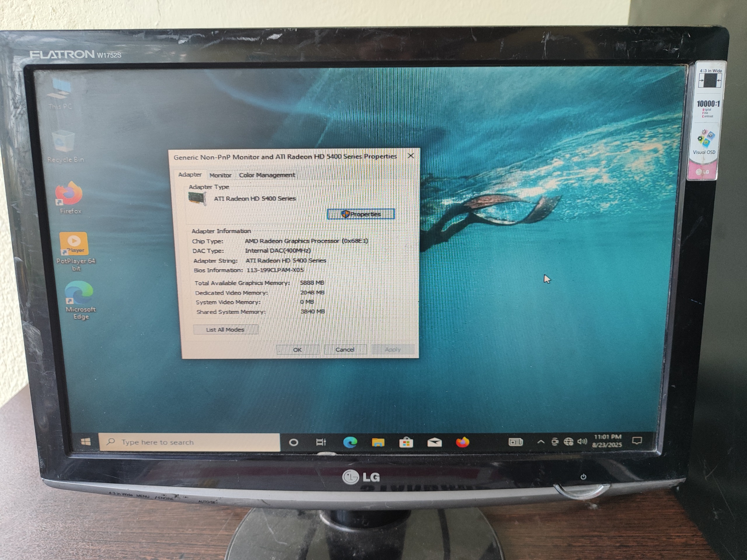Click the News and interests taskbar icon

point(515,442)
